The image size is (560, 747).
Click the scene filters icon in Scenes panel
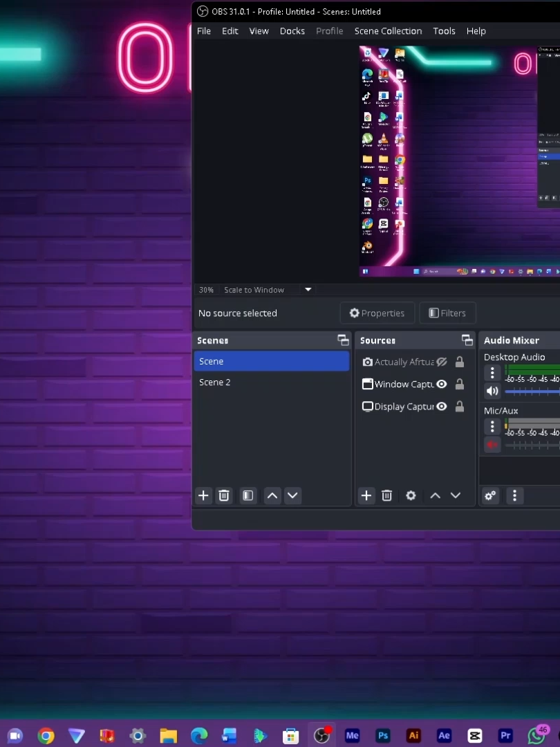pyautogui.click(x=248, y=495)
